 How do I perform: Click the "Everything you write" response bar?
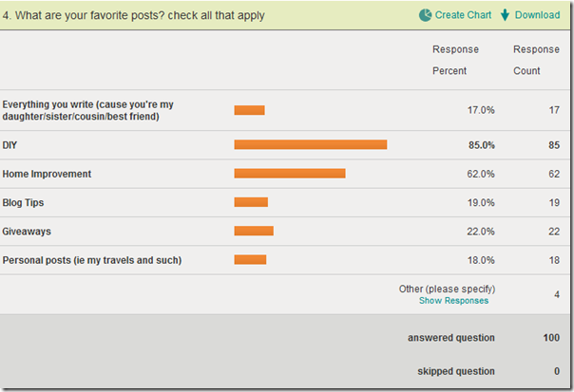(x=249, y=110)
